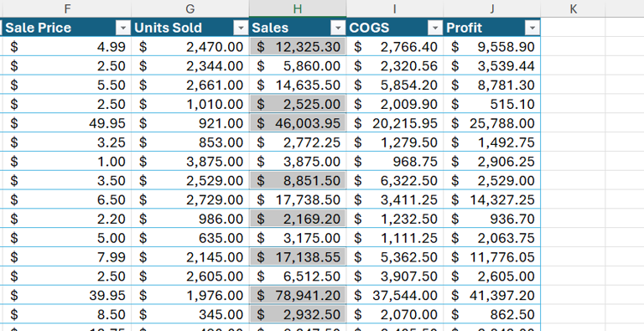Viewport: 644px width, 331px height.
Task: Select Profit cell 41,397.20
Action: tap(491, 295)
